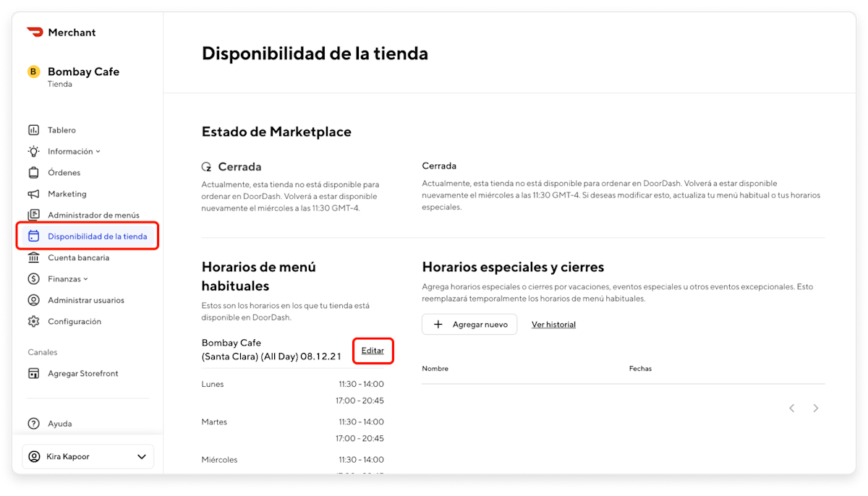Image resolution: width=868 pixels, height=496 pixels.
Task: Open Marketing in the sidebar
Action: tap(67, 194)
